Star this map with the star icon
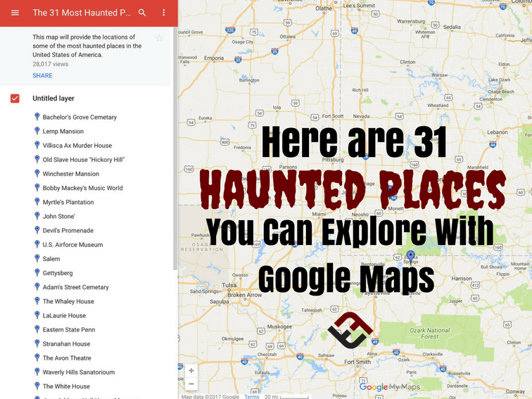 point(160,38)
